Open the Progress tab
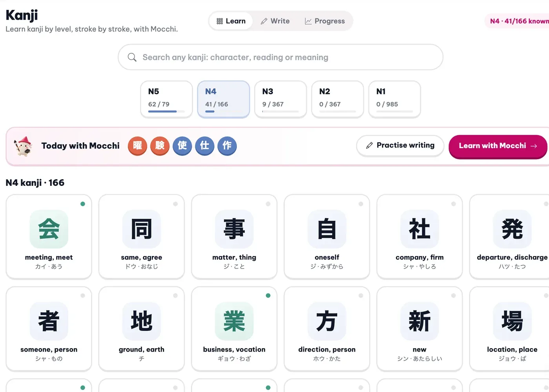This screenshot has height=392, width=549. (x=325, y=21)
